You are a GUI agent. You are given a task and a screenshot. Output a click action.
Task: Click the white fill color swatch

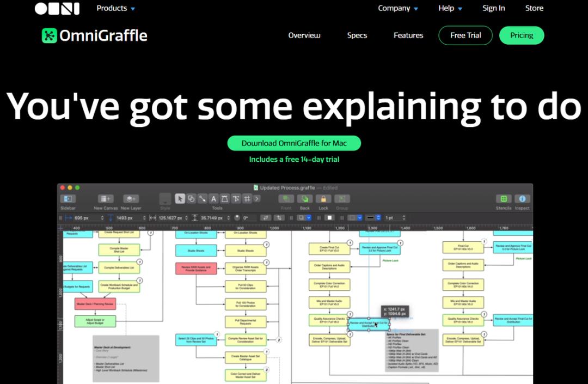(329, 217)
